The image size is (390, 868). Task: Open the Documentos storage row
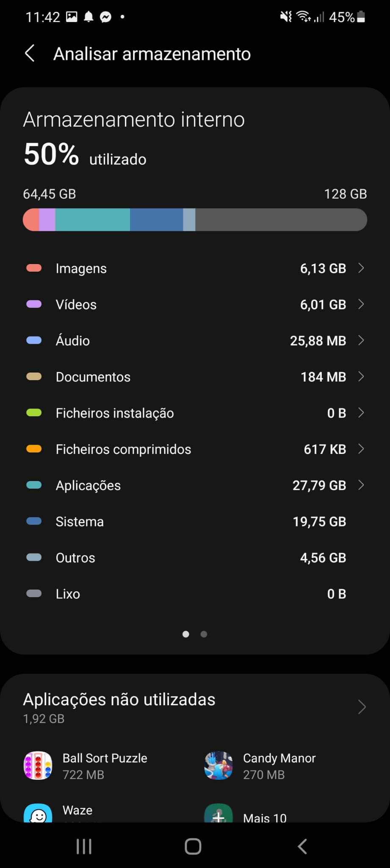pos(362,376)
